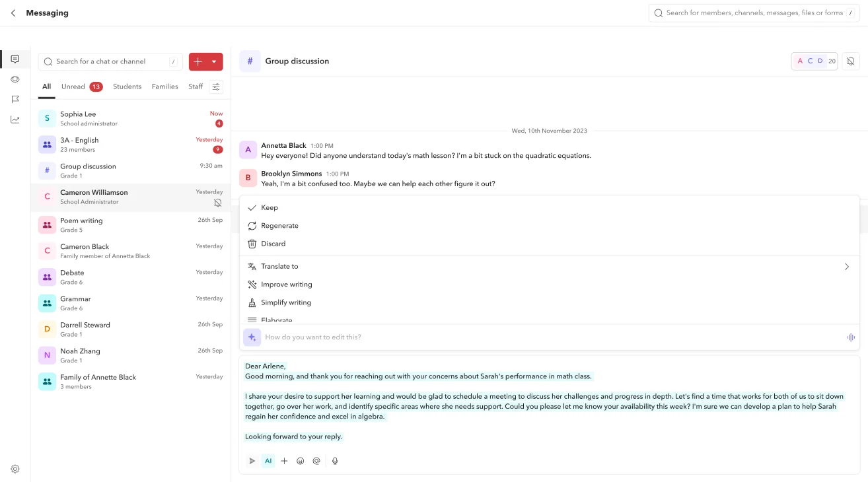Choose Keep in the AI menu
868x482 pixels.
550,207
